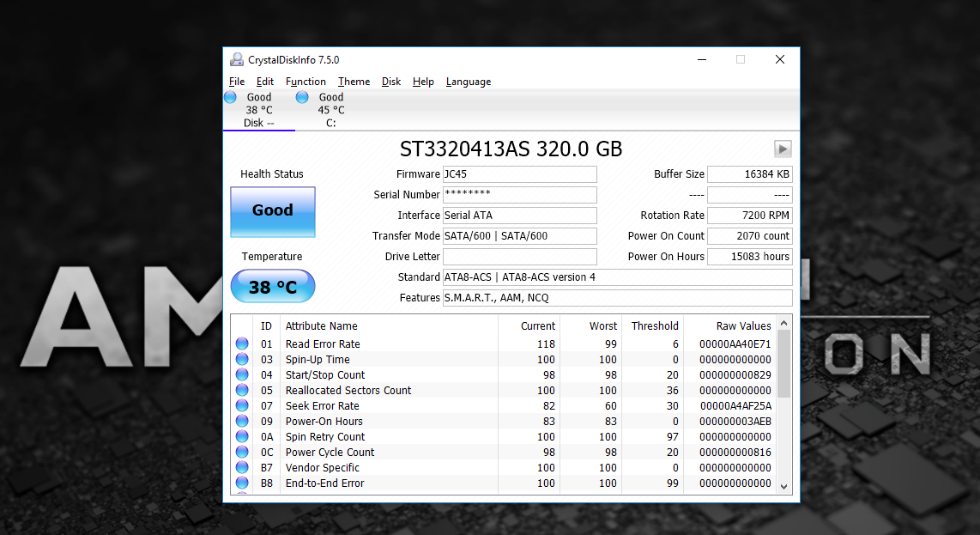Click the status orb for Spin Retry Count
The height and width of the screenshot is (535, 980).
click(242, 436)
